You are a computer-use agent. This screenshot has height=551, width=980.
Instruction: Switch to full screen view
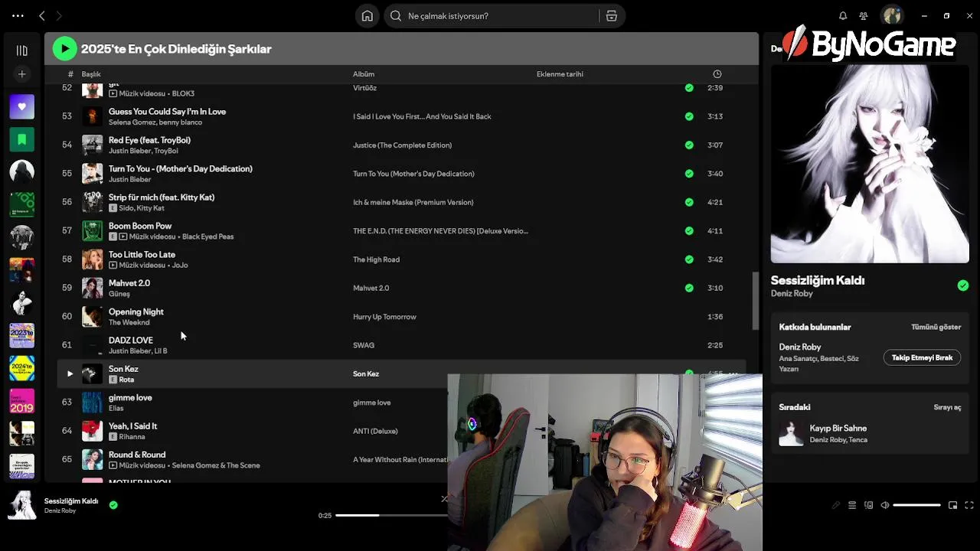point(969,505)
